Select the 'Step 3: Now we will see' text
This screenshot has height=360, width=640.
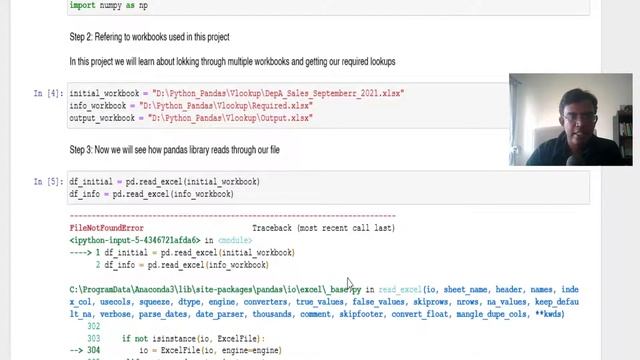pyautogui.click(x=174, y=150)
